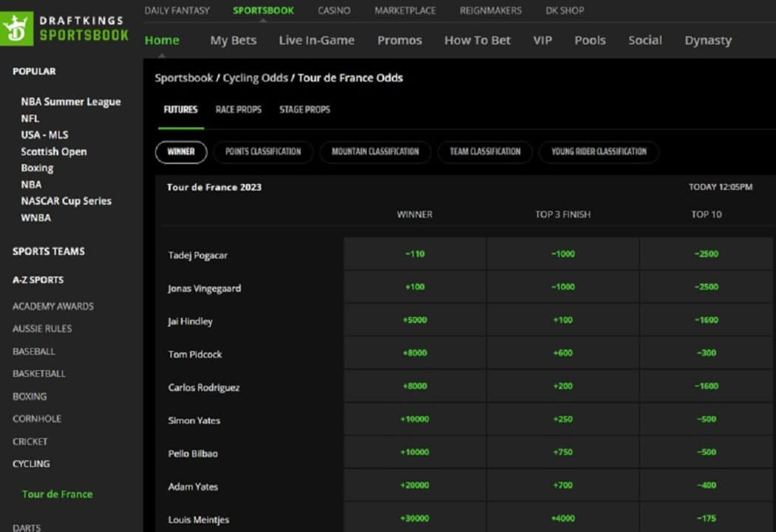Screen dimensions: 776x532
Task: Open NBA Summer League in Popular
Action: 71,101
